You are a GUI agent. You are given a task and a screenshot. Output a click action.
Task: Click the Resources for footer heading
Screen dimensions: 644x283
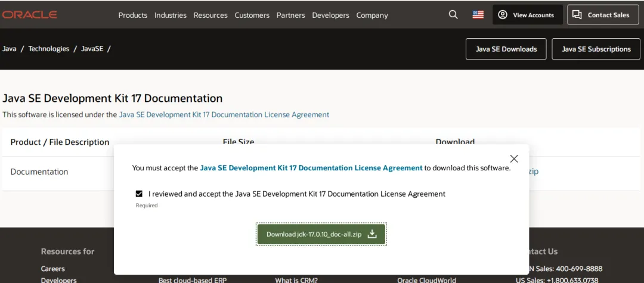[x=68, y=251]
